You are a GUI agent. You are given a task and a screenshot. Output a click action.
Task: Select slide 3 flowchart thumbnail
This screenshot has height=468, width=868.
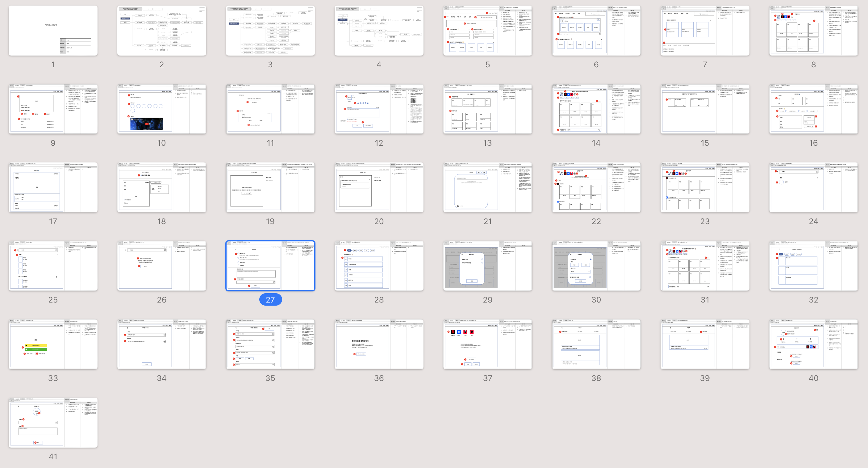pos(270,30)
